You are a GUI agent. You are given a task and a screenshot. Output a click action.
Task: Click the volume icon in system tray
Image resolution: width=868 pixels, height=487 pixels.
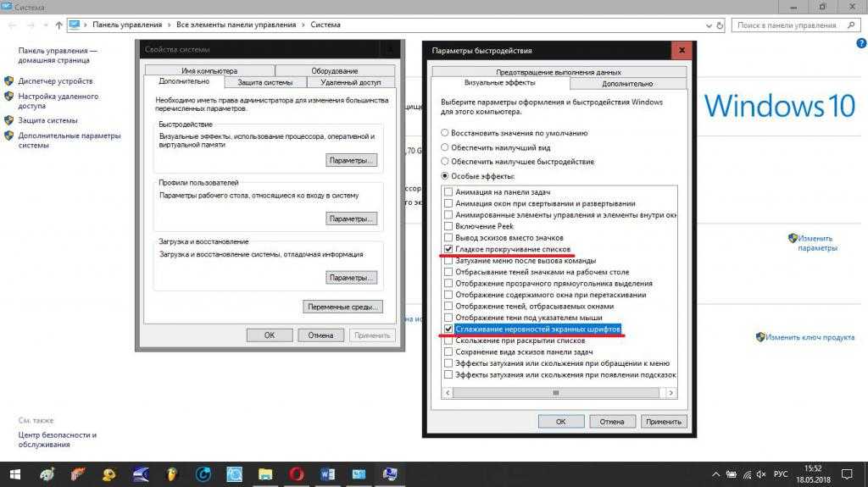pos(759,473)
